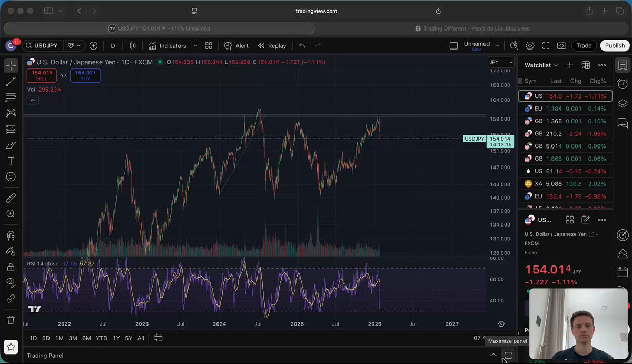The image size is (632, 364).
Task: Maximize the Trading Panel
Action: point(508,356)
